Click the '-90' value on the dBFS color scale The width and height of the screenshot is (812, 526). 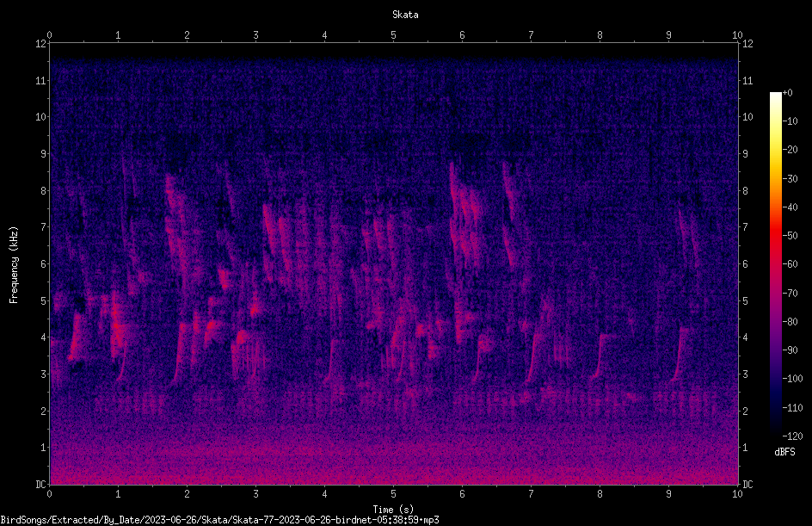pyautogui.click(x=790, y=350)
